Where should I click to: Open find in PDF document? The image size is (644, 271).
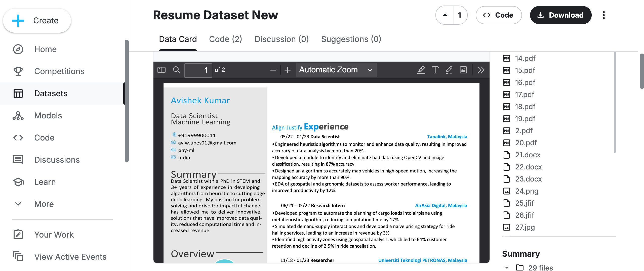pos(177,70)
